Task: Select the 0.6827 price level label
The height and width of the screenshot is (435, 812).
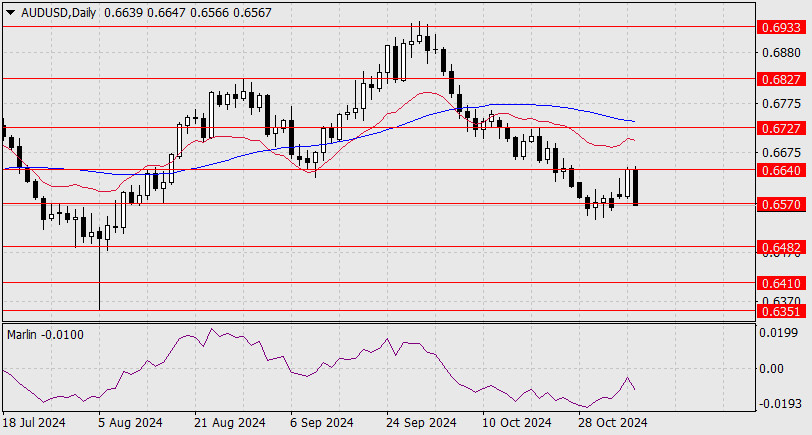Action: point(782,79)
